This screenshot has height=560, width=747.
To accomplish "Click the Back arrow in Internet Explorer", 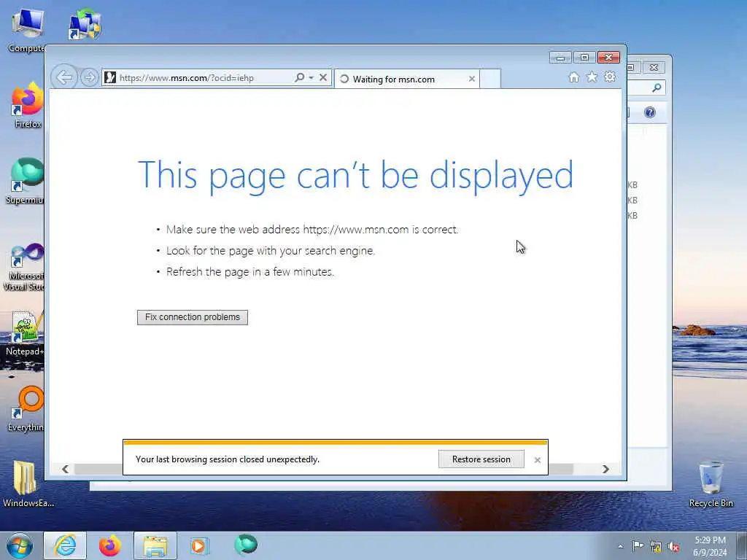I will (x=64, y=77).
